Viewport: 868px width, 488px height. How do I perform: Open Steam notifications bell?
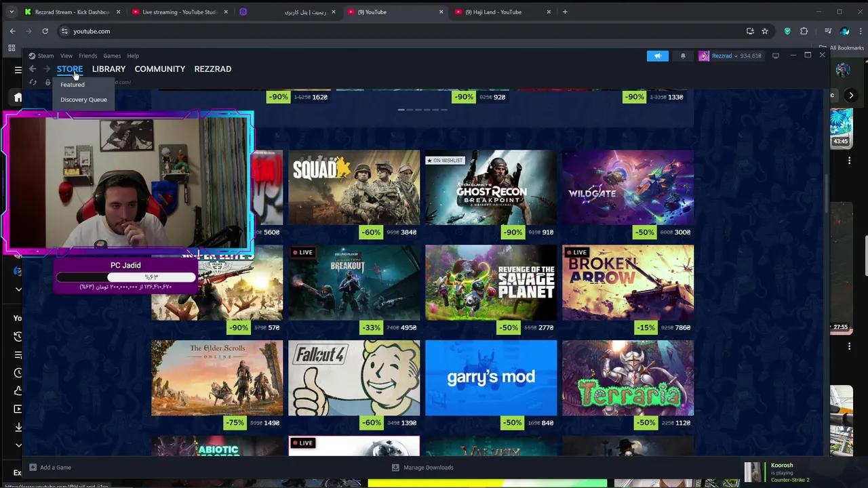coord(683,56)
